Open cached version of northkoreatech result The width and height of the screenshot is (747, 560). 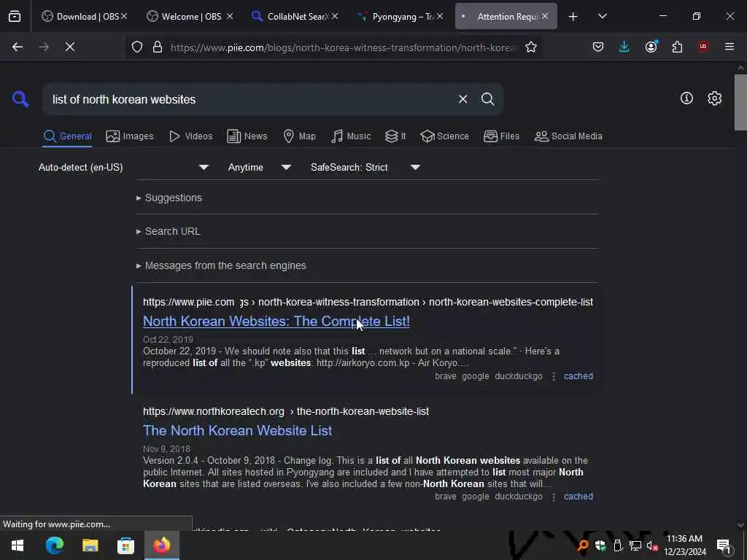point(578,496)
